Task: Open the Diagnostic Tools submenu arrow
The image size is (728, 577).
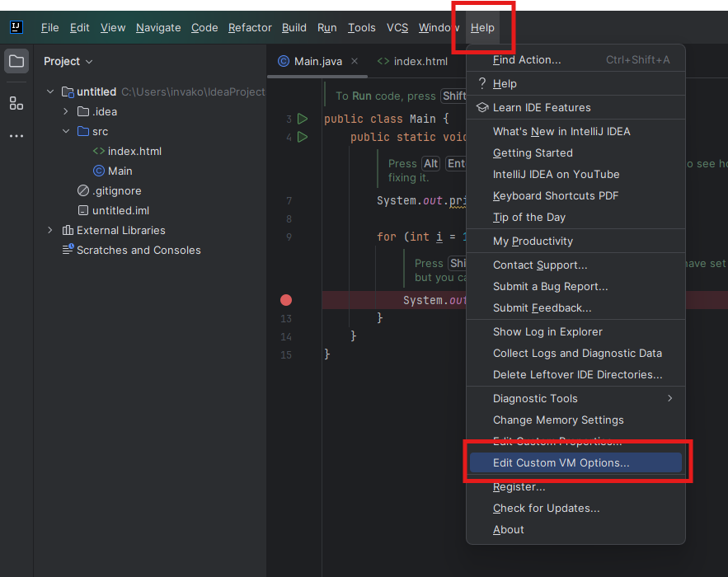Action: tap(669, 398)
